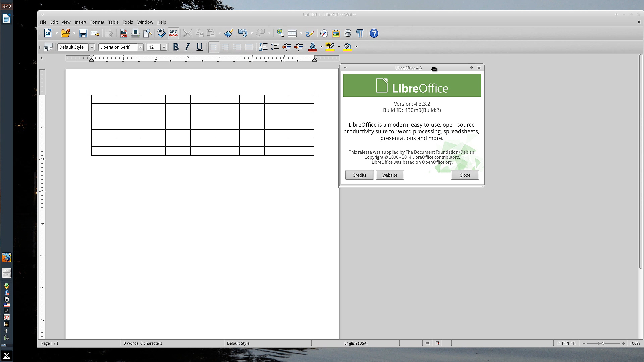The height and width of the screenshot is (362, 644).
Task: Apply yellow text highlighting color
Action: coord(330,47)
